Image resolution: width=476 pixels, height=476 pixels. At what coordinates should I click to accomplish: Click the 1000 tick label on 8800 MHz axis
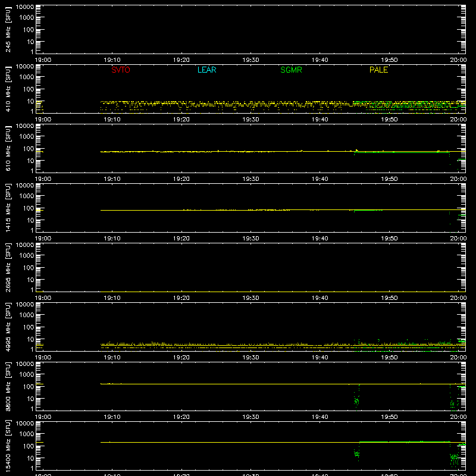[x=27, y=374]
